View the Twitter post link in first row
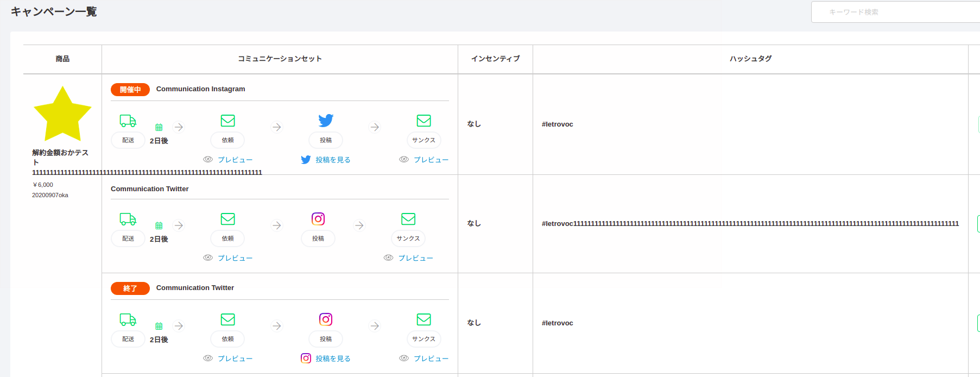 (326, 160)
